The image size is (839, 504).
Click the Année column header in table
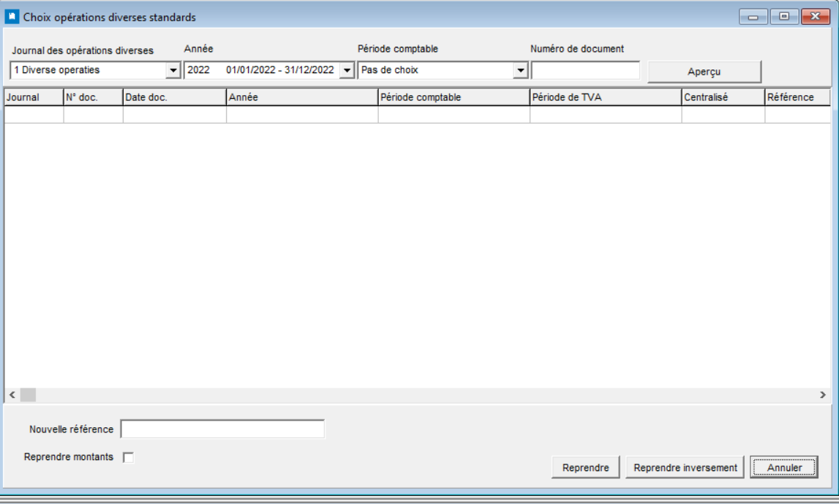pyautogui.click(x=302, y=97)
